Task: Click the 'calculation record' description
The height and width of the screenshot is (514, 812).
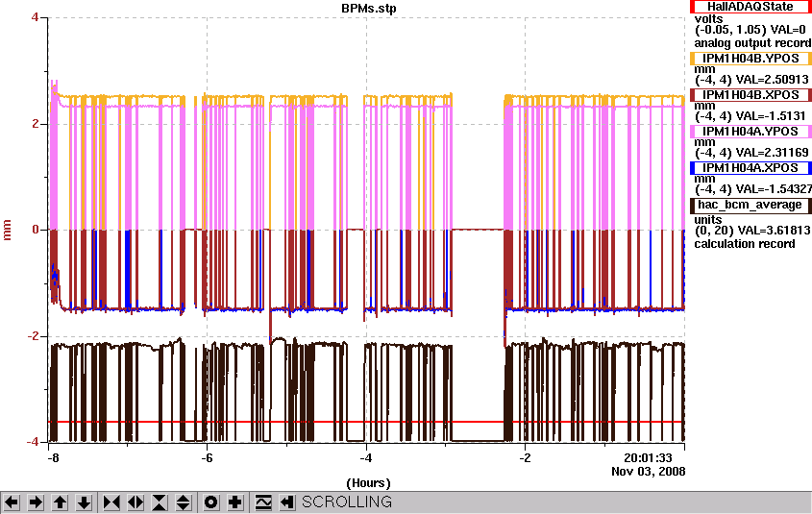Action: [744, 244]
